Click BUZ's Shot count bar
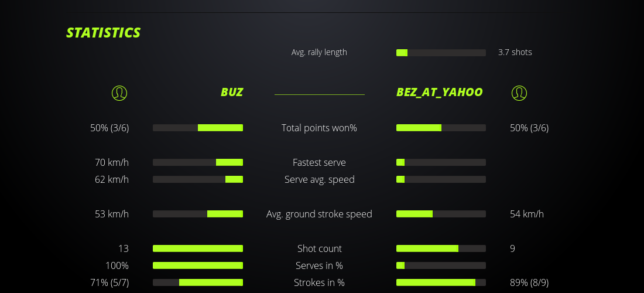The width and height of the screenshot is (644, 293). click(x=198, y=248)
